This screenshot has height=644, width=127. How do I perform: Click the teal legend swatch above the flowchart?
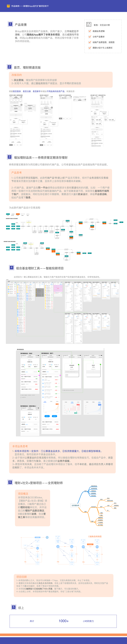pyautogui.click(x=8, y=214)
